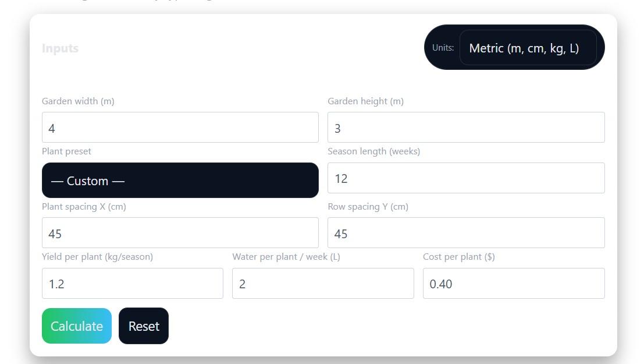Click the "Row spacing Y (cm)" label
644x364 pixels.
pyautogui.click(x=368, y=207)
